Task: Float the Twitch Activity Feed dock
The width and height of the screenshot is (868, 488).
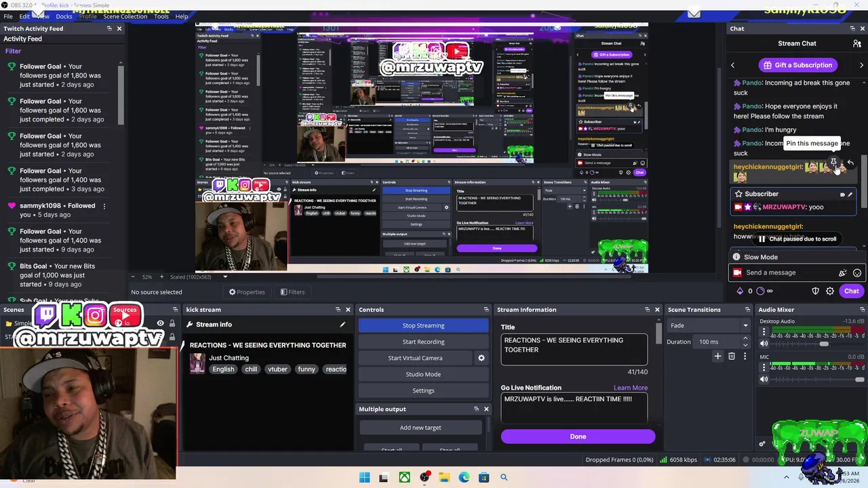Action: pyautogui.click(x=109, y=28)
